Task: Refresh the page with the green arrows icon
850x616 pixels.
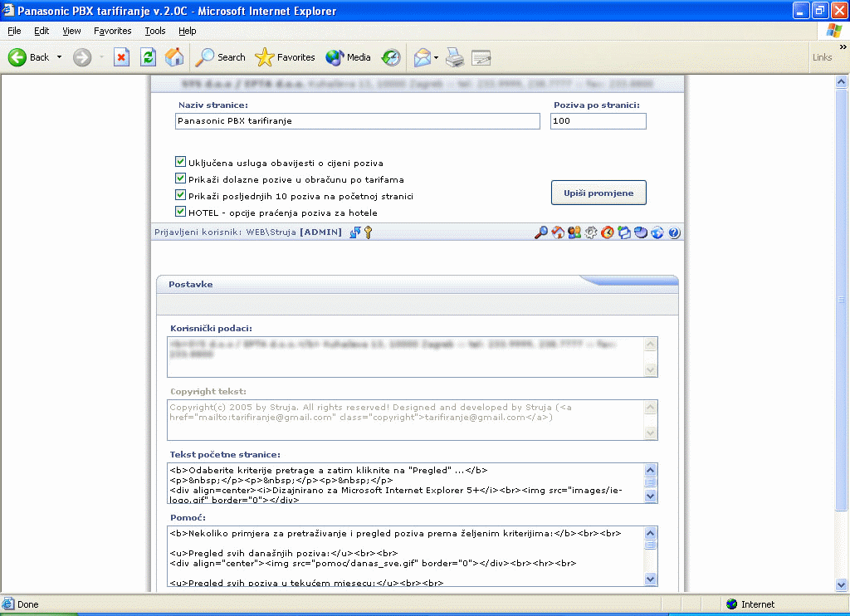Action: [148, 57]
